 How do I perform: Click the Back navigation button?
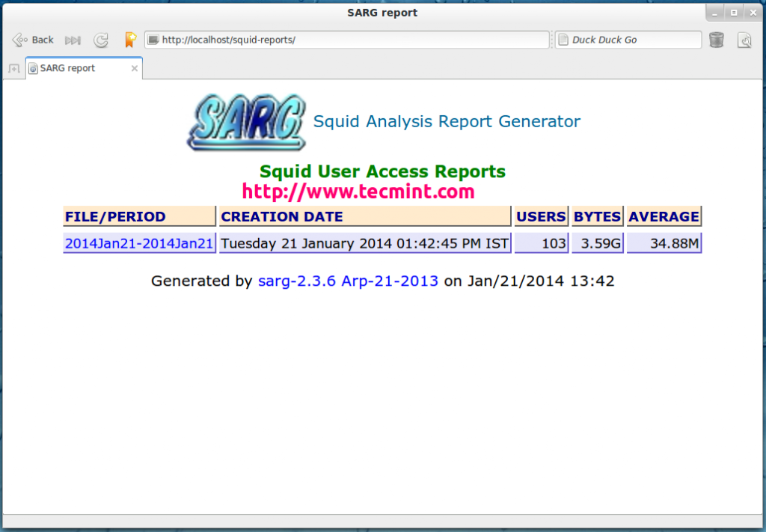click(33, 40)
